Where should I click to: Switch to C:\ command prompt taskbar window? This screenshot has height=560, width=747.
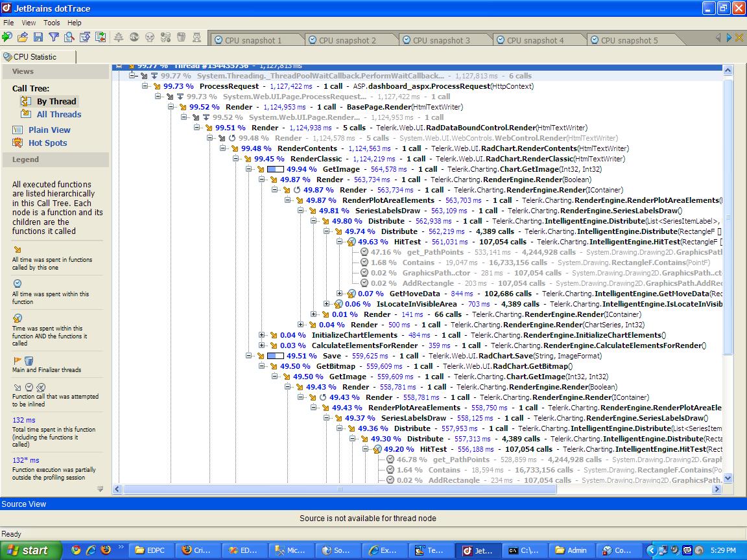[x=525, y=550]
